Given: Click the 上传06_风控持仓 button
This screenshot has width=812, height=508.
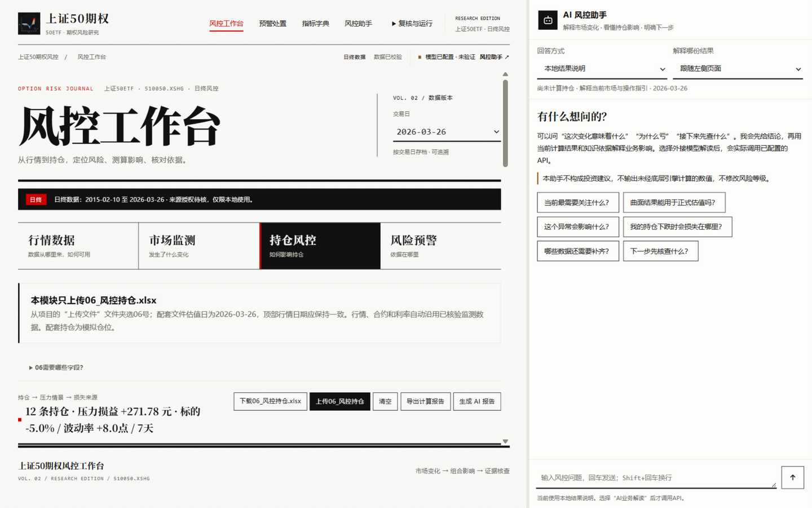Looking at the screenshot, I should point(340,401).
